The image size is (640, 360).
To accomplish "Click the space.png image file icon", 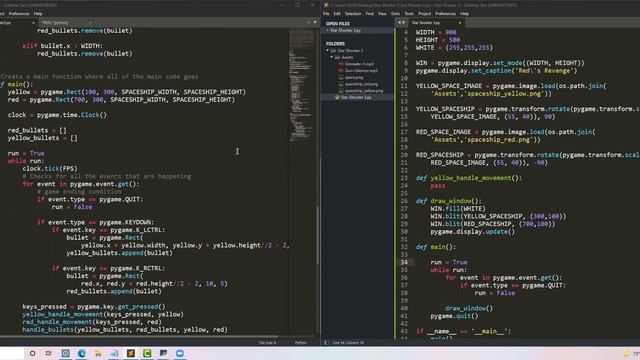I will tap(341, 78).
